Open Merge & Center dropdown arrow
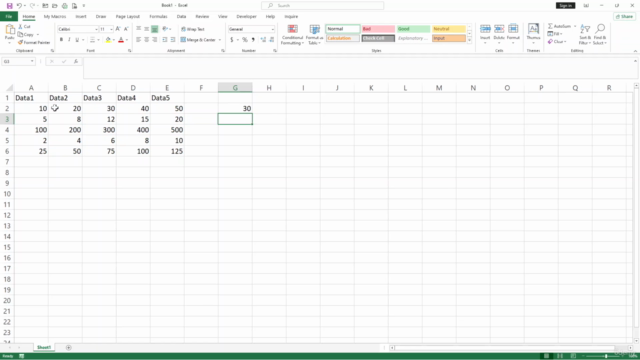The image size is (640, 360). (220, 40)
